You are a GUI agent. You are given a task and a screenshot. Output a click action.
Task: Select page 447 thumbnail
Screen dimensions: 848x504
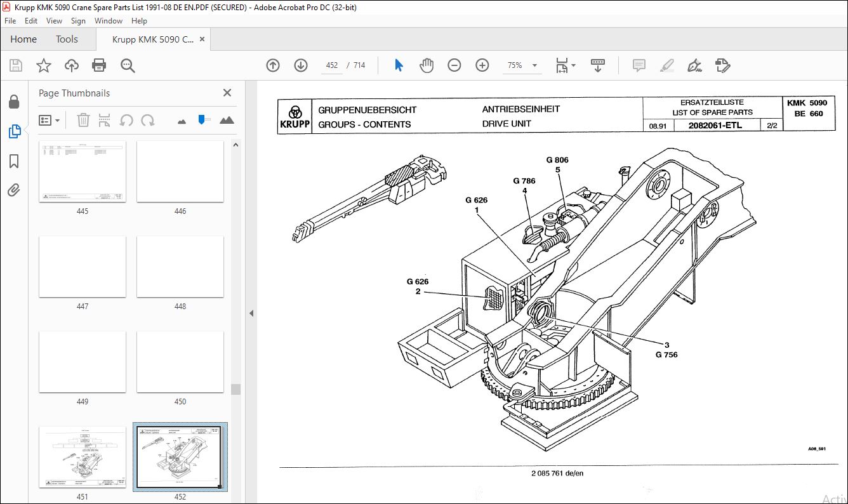[83, 267]
